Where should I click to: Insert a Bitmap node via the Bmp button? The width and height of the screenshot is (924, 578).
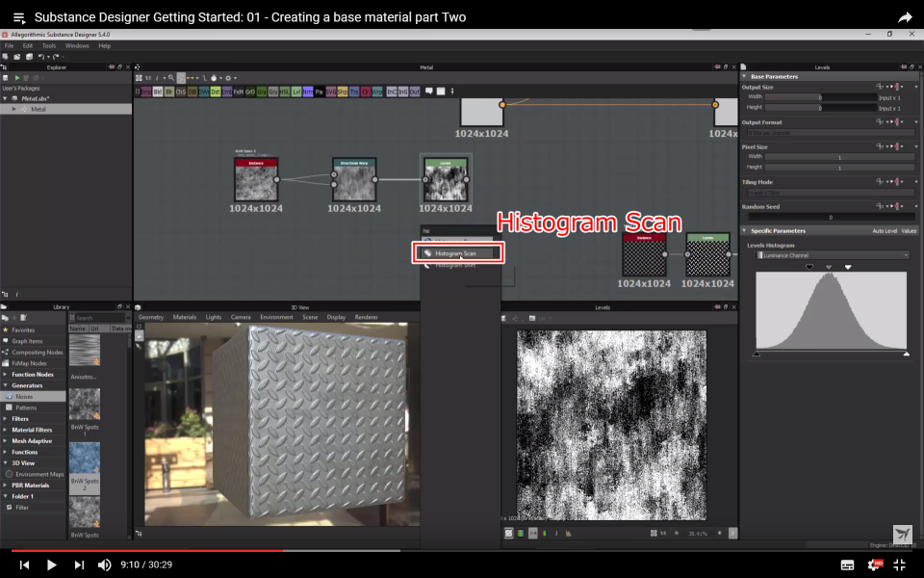click(146, 92)
